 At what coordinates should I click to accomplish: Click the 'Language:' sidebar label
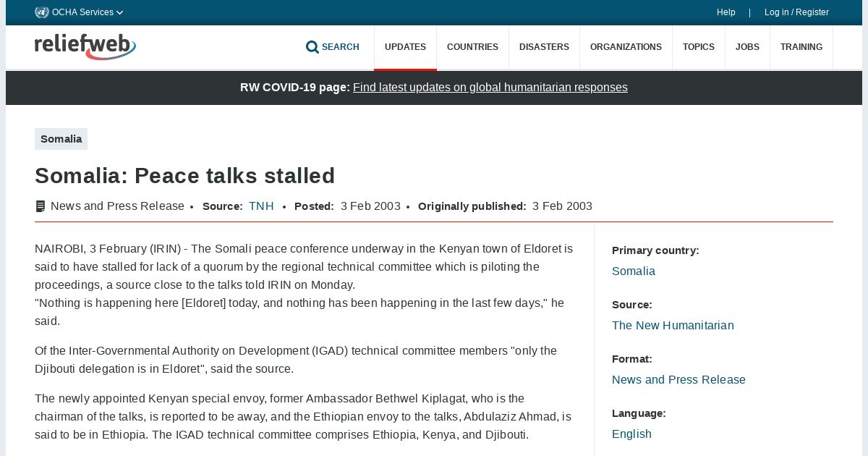(639, 413)
